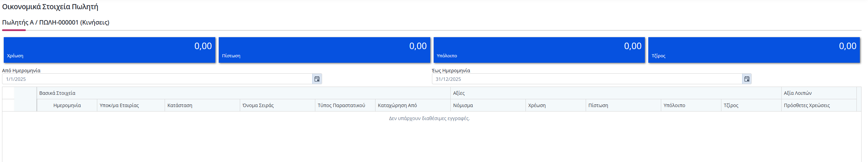Screen dimensions: 868x162
Task: Open calendar picker for Έως Ημερομηνία
Action: pyautogui.click(x=747, y=79)
